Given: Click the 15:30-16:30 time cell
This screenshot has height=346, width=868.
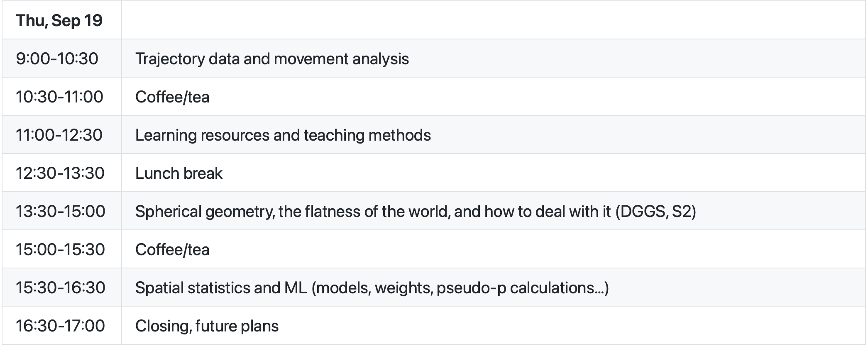Looking at the screenshot, I should click(61, 288).
